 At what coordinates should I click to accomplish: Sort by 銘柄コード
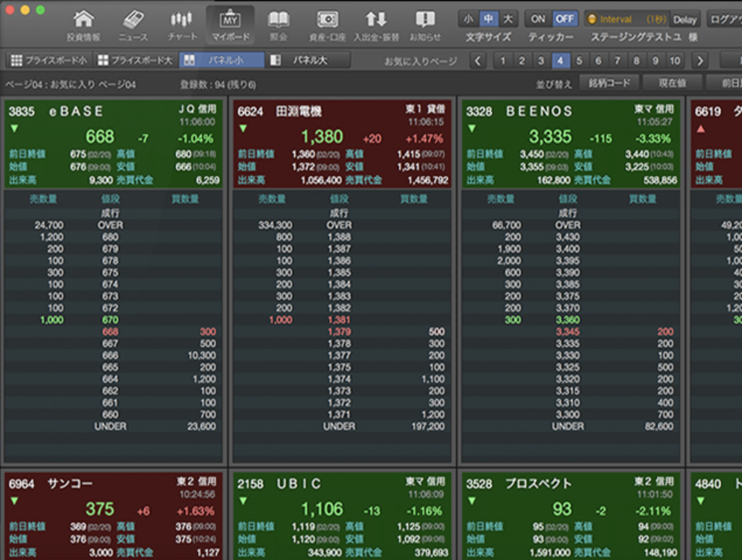(x=610, y=83)
